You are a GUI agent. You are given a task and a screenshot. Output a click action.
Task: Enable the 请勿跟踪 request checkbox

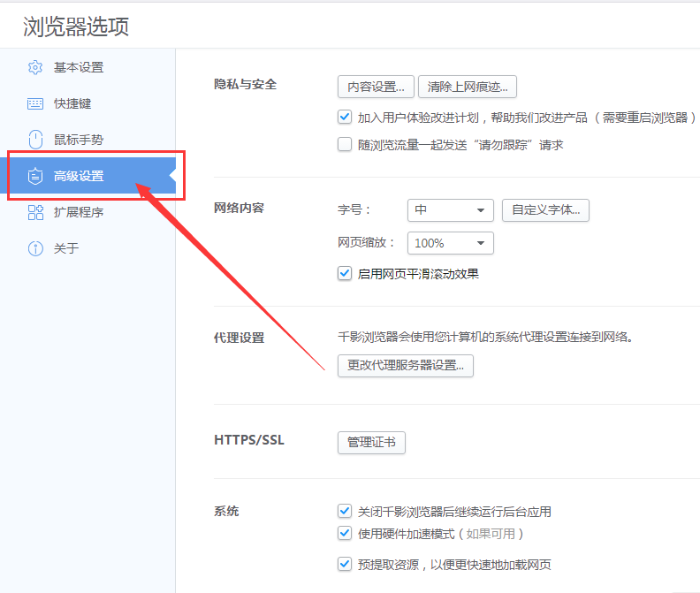tap(345, 144)
